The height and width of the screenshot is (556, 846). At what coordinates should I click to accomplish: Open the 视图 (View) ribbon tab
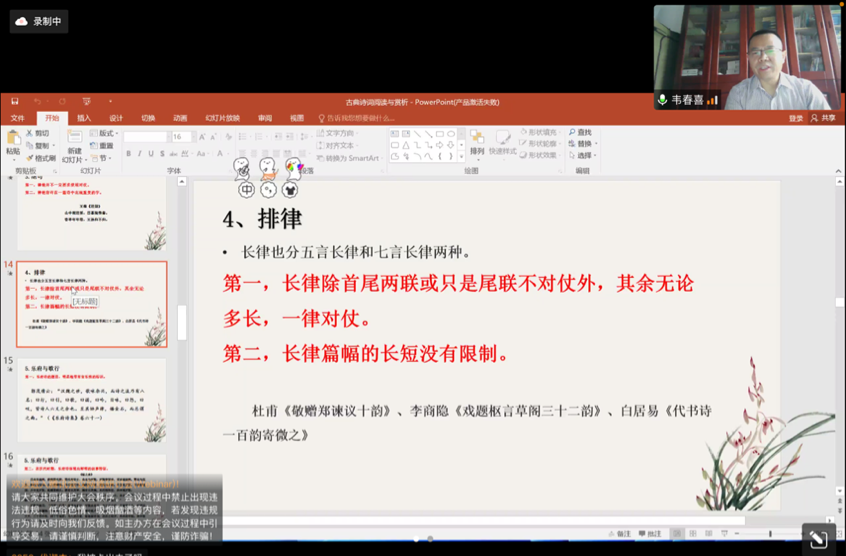297,118
